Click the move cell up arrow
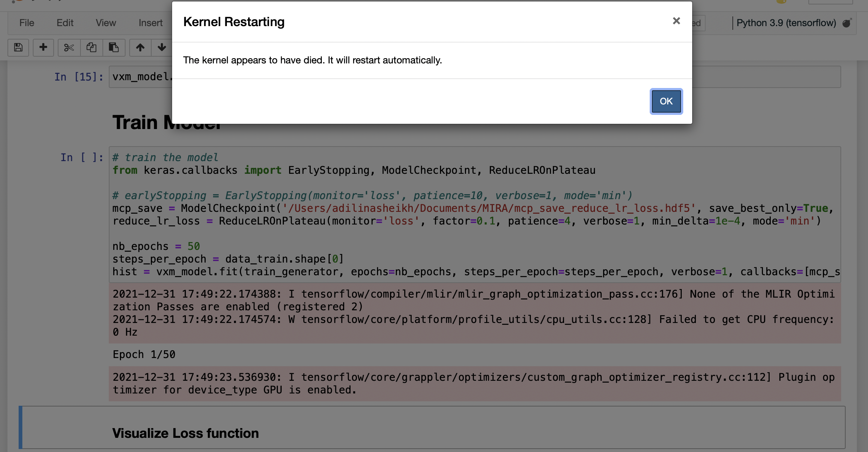Viewport: 868px width, 452px height. (140, 47)
